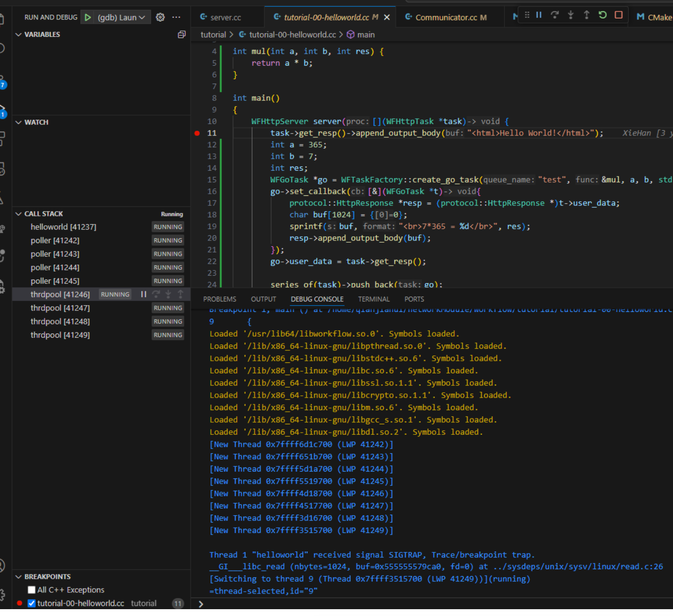Open Accounts in the activity bar
Image resolution: width=673 pixels, height=616 pixels.
[2, 566]
